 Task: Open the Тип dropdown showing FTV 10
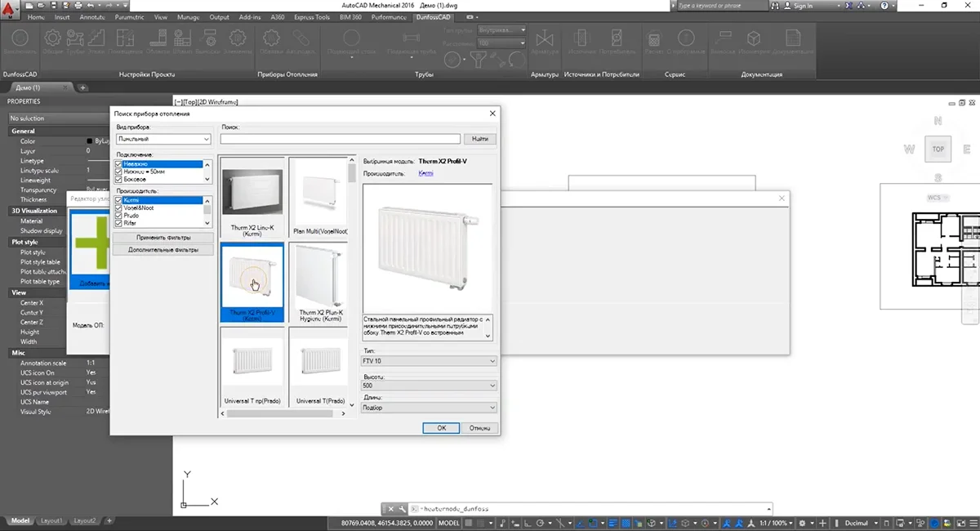coord(428,360)
